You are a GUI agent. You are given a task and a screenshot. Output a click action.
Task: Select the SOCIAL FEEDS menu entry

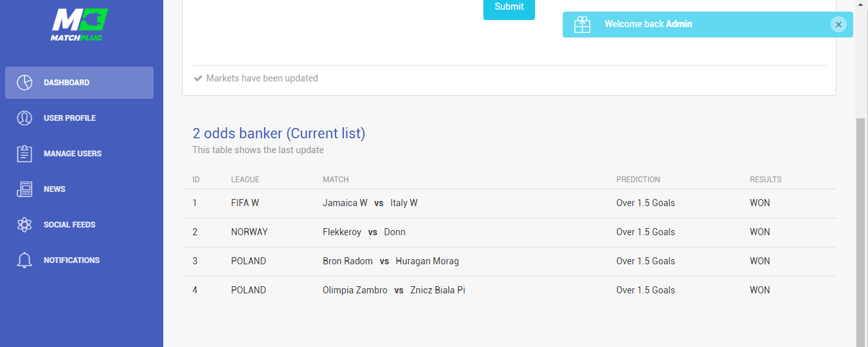click(70, 225)
